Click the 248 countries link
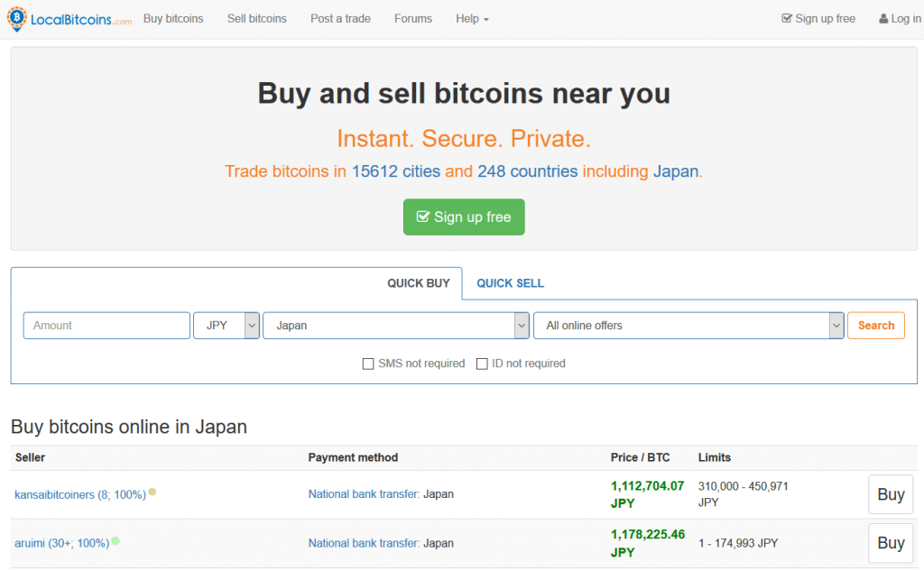Screen dimensions: 924x571 pyautogui.click(x=527, y=170)
